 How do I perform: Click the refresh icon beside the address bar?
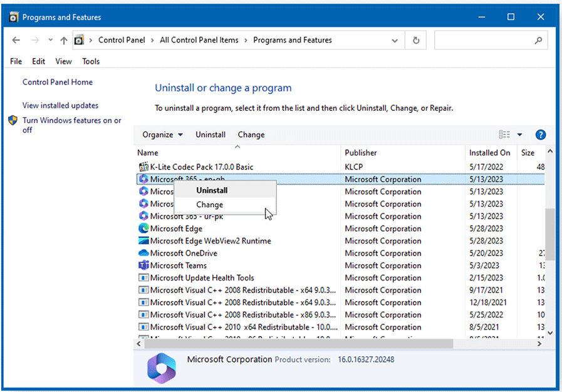pyautogui.click(x=415, y=39)
